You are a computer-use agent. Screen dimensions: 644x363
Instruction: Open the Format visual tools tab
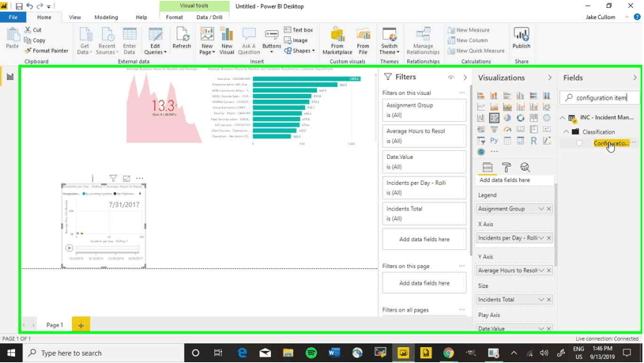(174, 17)
